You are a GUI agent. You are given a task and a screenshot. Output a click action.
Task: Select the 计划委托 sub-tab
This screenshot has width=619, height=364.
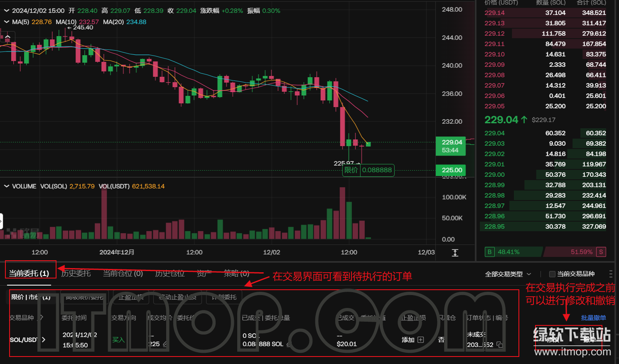pos(224,297)
